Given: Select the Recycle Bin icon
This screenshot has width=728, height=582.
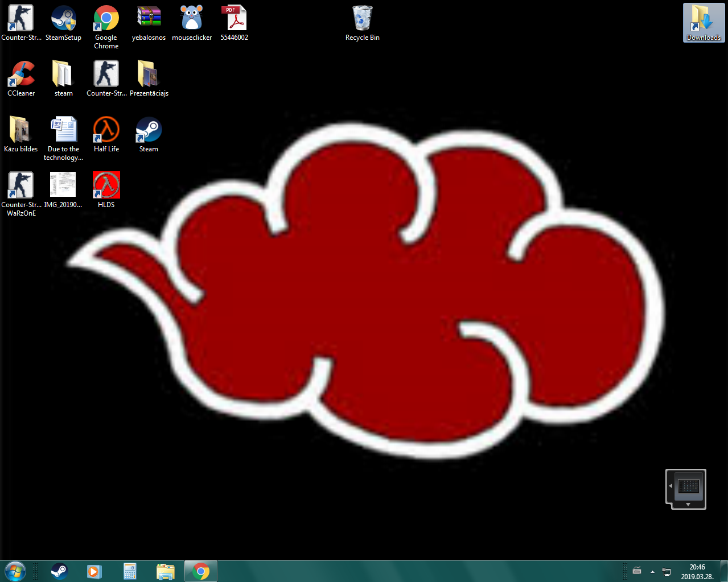Looking at the screenshot, I should coord(363,23).
